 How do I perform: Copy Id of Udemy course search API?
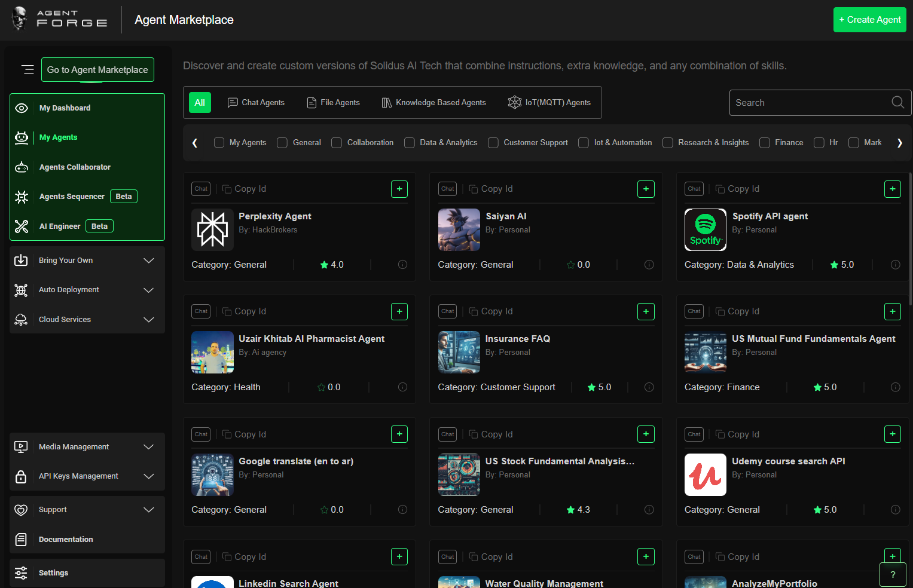[737, 434]
